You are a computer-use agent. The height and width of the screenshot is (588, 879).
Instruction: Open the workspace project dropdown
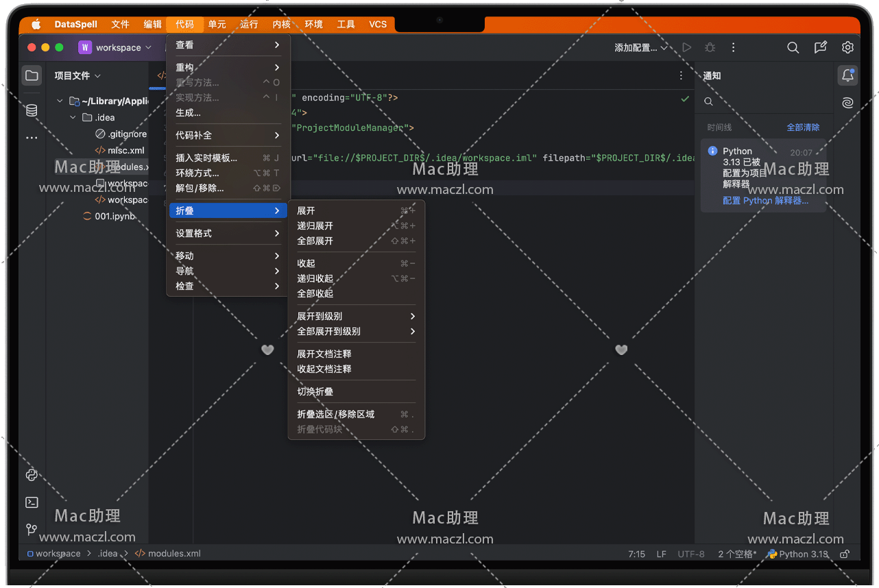[115, 47]
